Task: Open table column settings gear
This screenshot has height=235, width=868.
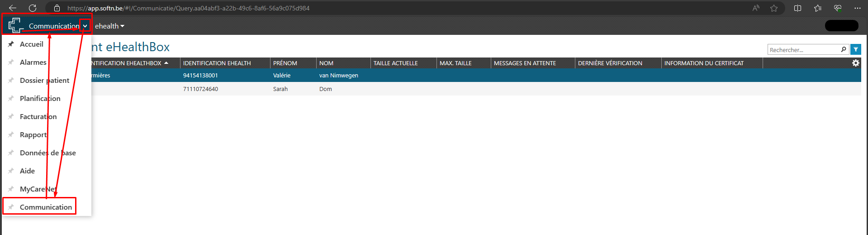Action: [856, 63]
